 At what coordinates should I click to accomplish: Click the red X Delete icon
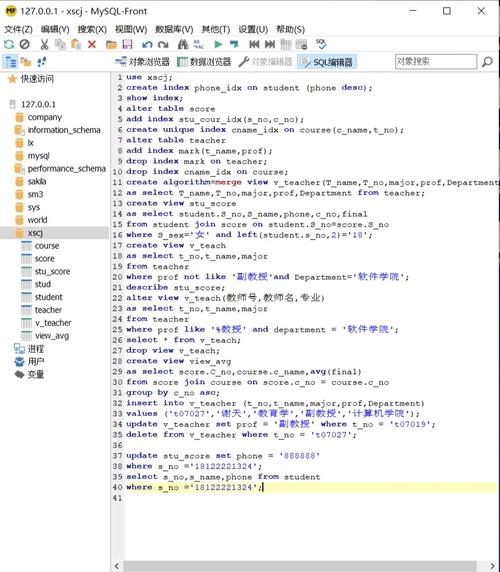point(92,45)
